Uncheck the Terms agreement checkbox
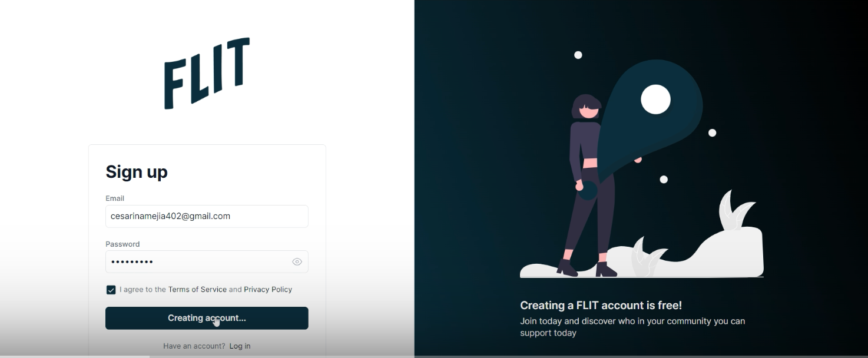This screenshot has height=358, width=868. click(111, 290)
